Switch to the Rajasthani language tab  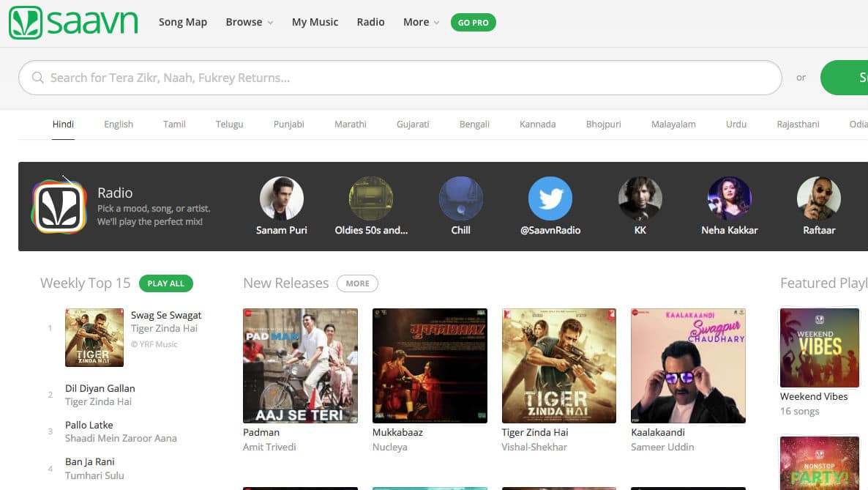[x=798, y=125]
